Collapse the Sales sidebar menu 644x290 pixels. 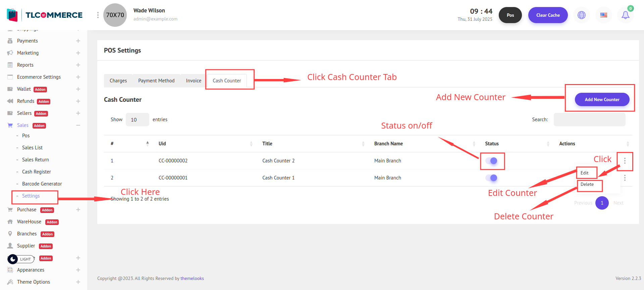click(x=78, y=125)
